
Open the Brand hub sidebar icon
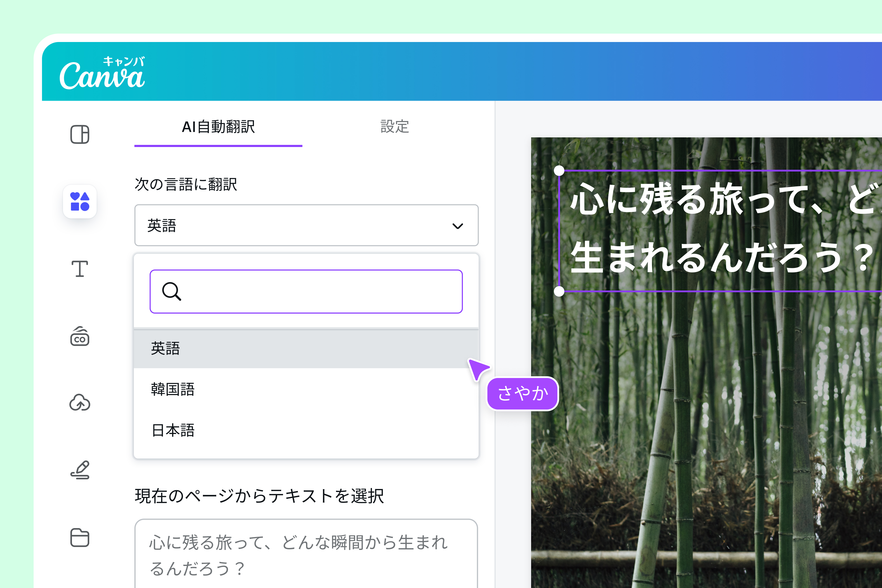[x=80, y=336]
